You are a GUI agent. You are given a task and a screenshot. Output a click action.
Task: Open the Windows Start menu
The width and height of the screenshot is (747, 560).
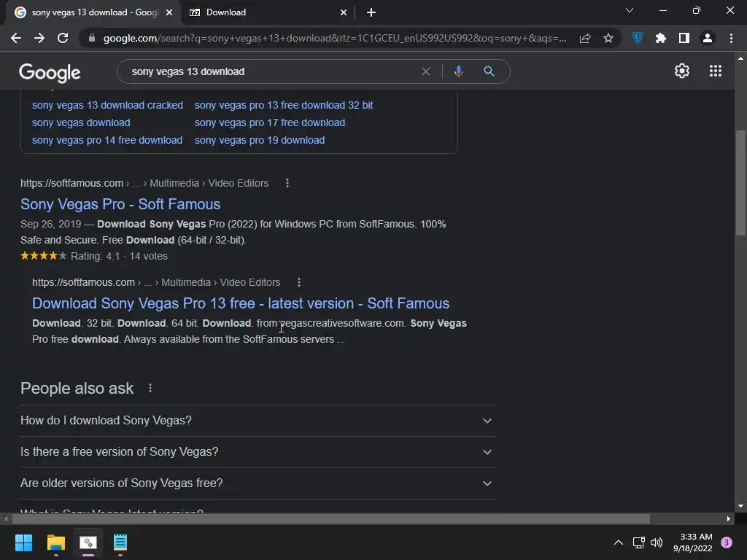[x=23, y=542]
